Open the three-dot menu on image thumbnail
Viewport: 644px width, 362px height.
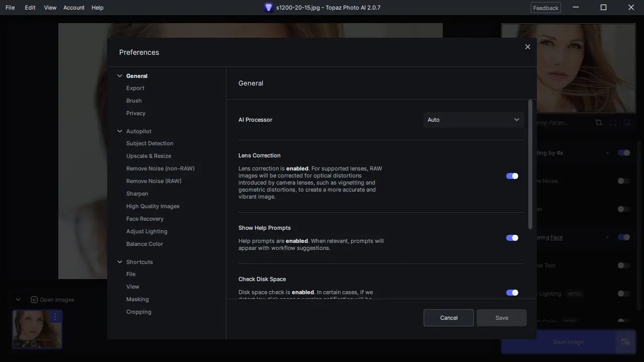click(x=55, y=317)
